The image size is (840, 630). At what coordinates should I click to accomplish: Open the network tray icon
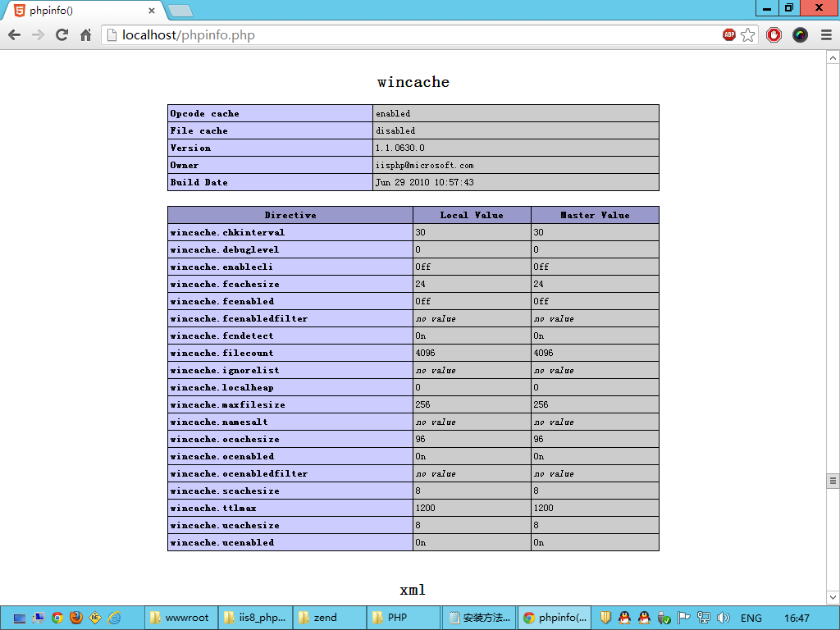(x=703, y=618)
